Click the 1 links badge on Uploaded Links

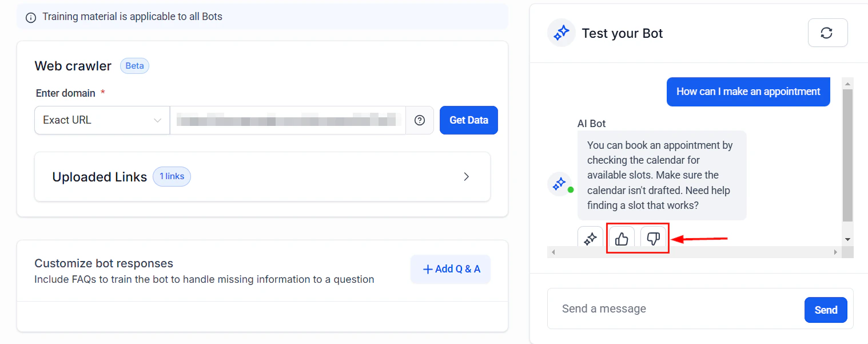[171, 176]
